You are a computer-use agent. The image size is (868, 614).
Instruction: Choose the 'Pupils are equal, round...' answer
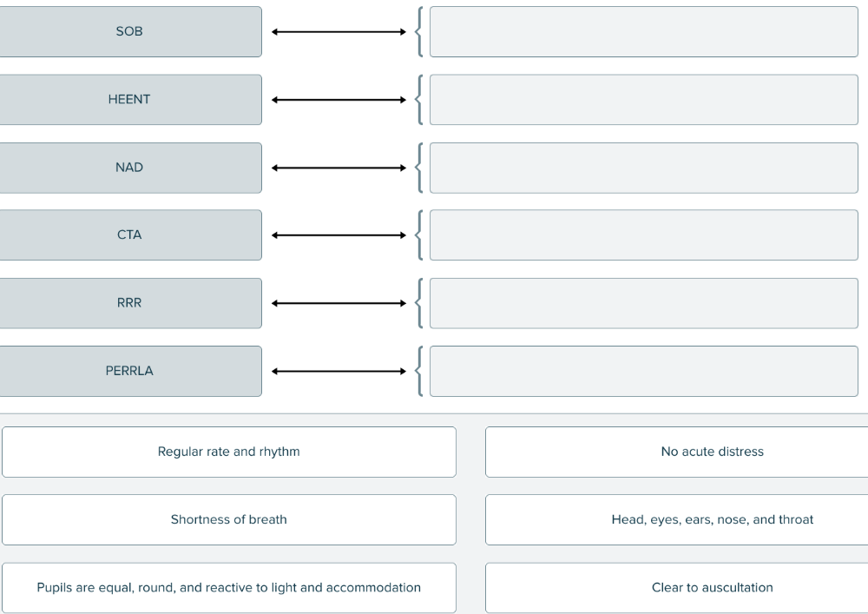click(x=228, y=588)
